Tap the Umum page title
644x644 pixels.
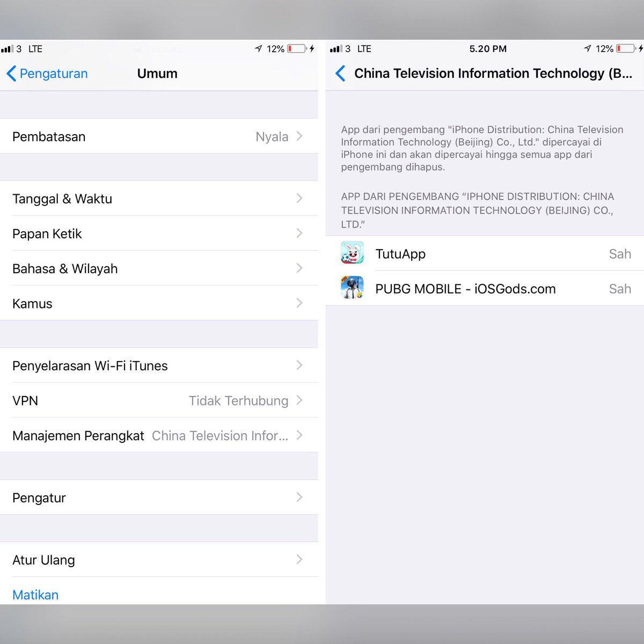tap(157, 74)
